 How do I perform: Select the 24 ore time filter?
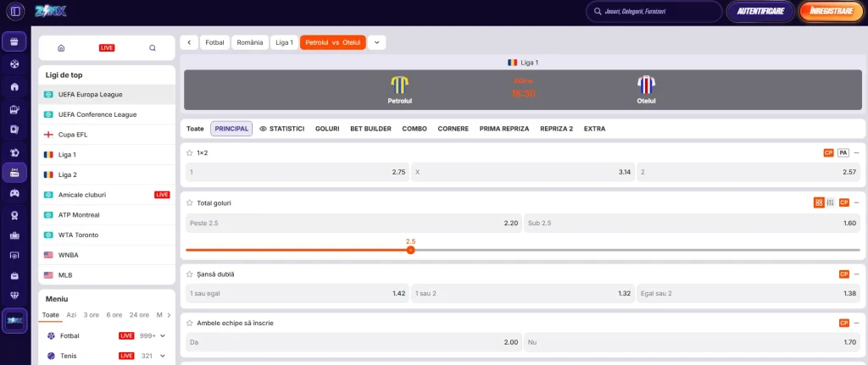point(140,315)
